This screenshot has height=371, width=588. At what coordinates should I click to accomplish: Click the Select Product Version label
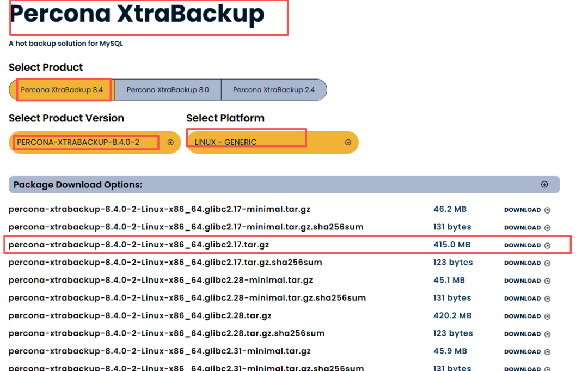(66, 118)
